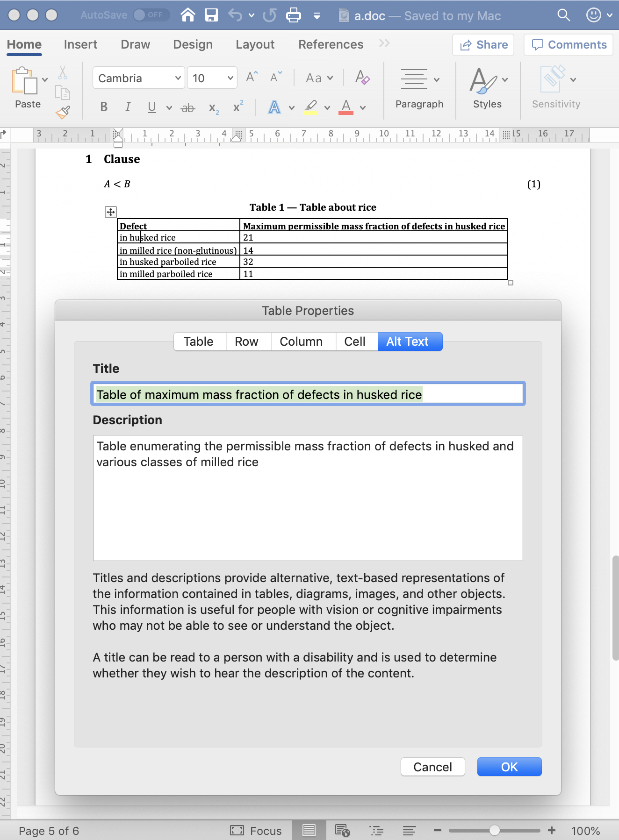The image size is (619, 840).
Task: Click the table move handle icon
Action: point(110,212)
